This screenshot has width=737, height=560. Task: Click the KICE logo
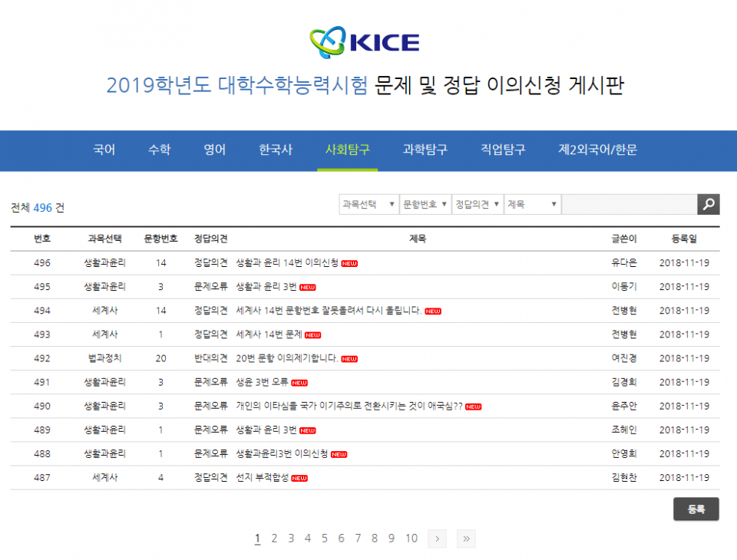coord(364,42)
